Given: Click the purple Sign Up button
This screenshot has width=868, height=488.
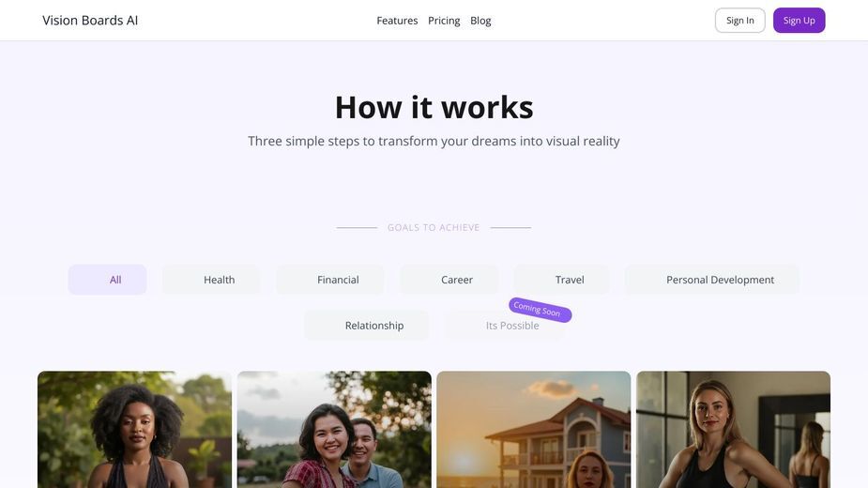Looking at the screenshot, I should [x=799, y=21].
